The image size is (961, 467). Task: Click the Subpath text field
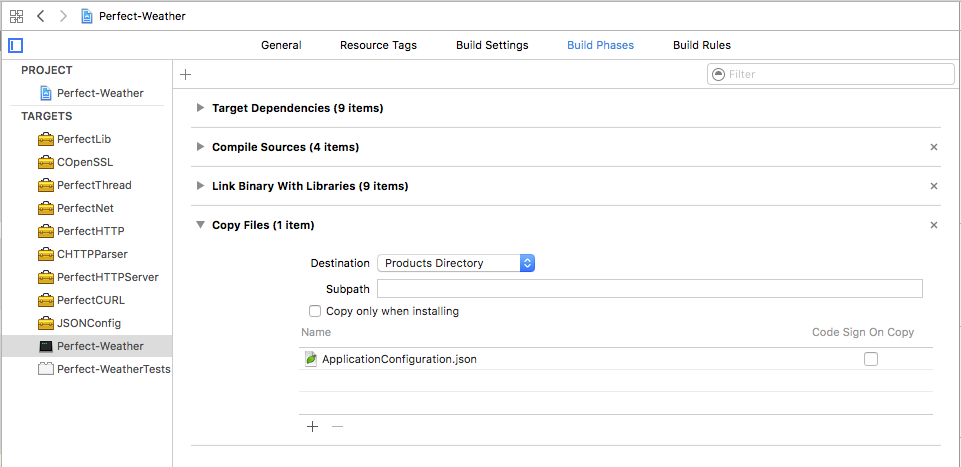(650, 288)
